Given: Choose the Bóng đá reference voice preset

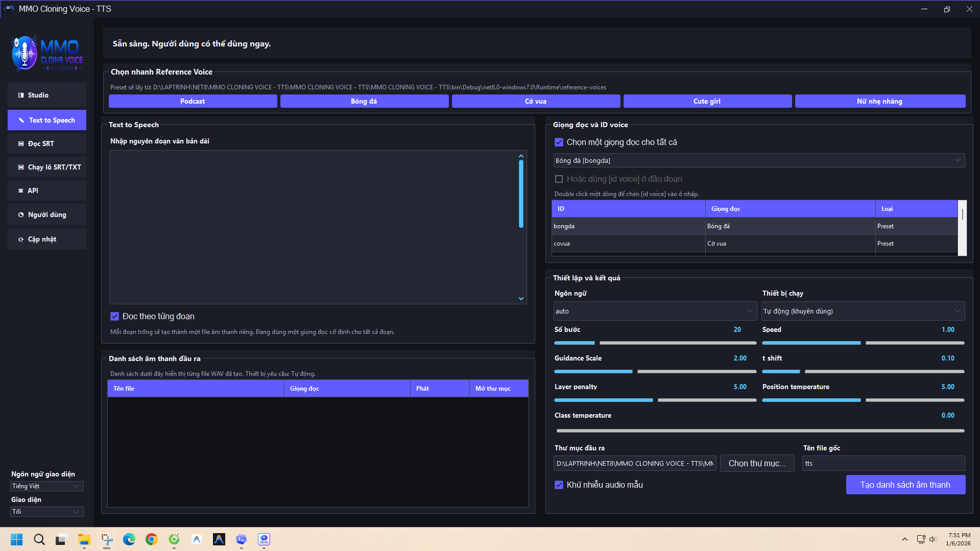Looking at the screenshot, I should [364, 101].
